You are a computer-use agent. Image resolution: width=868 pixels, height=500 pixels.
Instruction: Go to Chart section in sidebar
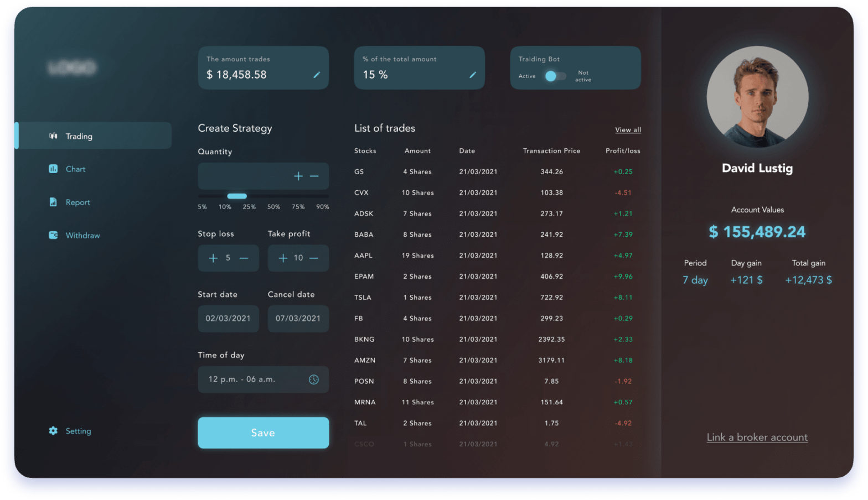(x=75, y=169)
